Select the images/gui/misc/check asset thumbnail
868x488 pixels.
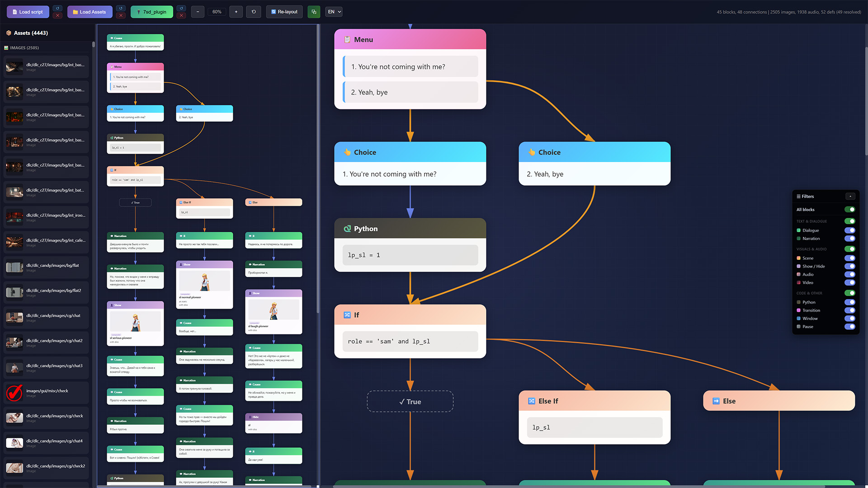pyautogui.click(x=14, y=393)
